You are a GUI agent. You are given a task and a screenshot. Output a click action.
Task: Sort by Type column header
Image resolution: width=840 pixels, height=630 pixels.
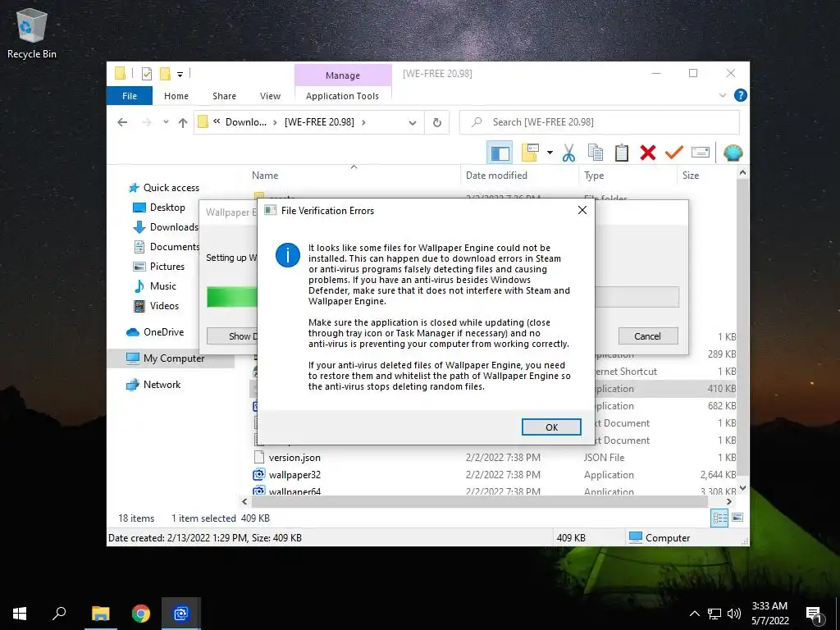tap(594, 176)
